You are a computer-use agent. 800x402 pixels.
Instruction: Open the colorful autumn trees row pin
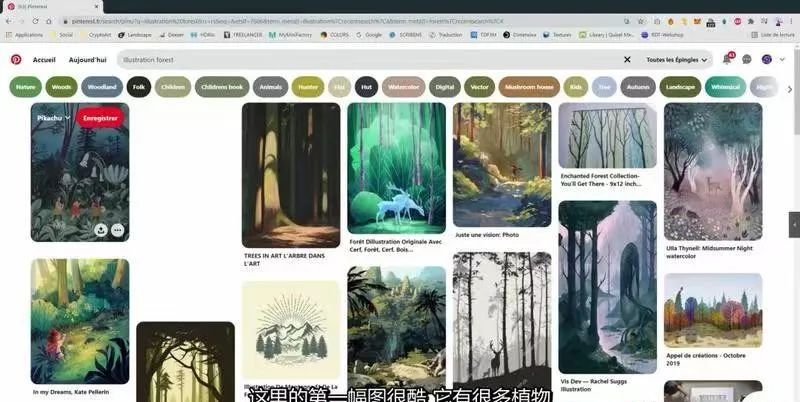point(713,310)
